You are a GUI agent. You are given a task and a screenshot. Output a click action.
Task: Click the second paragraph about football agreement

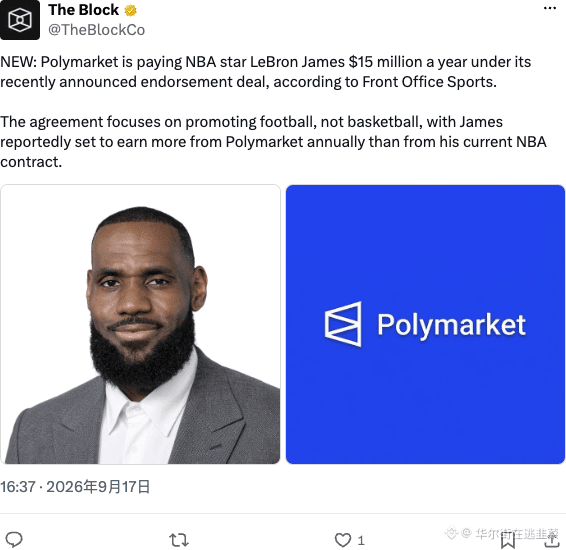pos(273,142)
